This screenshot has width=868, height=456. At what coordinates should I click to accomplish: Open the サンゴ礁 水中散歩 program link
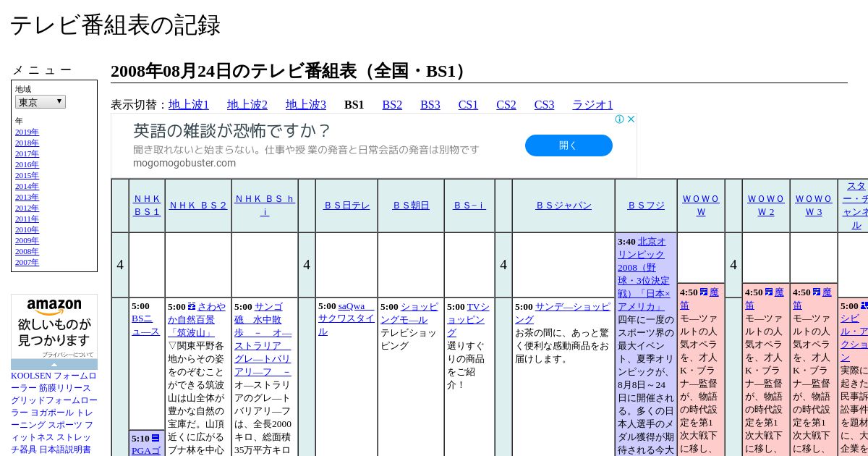[x=263, y=339]
